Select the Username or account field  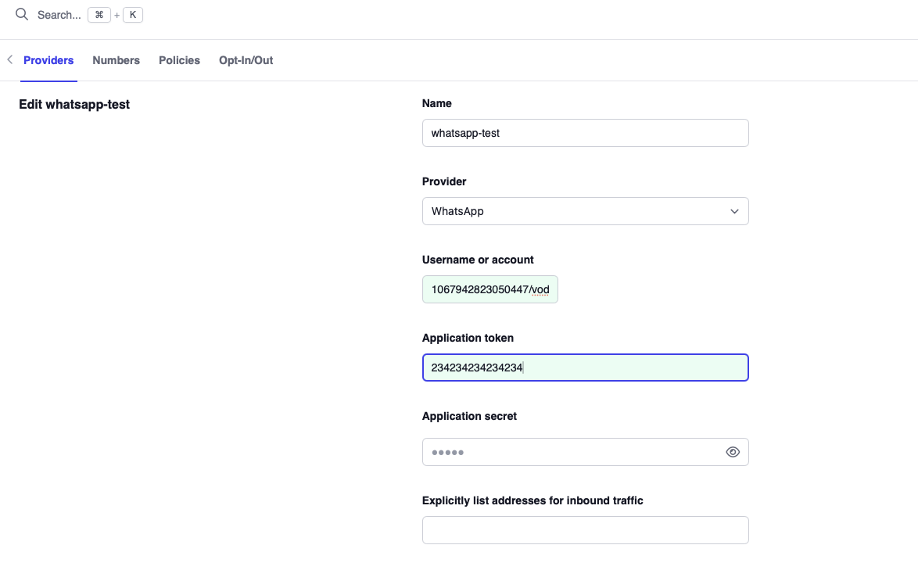click(489, 289)
